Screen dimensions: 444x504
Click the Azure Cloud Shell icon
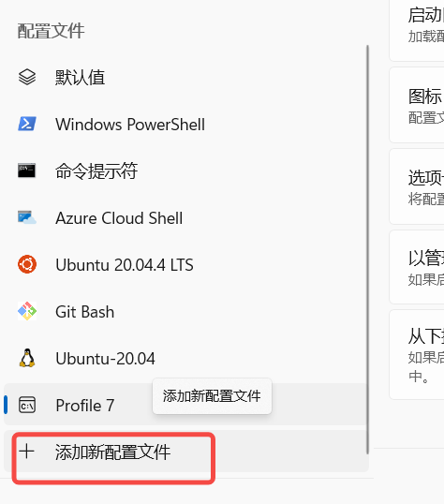(27, 217)
